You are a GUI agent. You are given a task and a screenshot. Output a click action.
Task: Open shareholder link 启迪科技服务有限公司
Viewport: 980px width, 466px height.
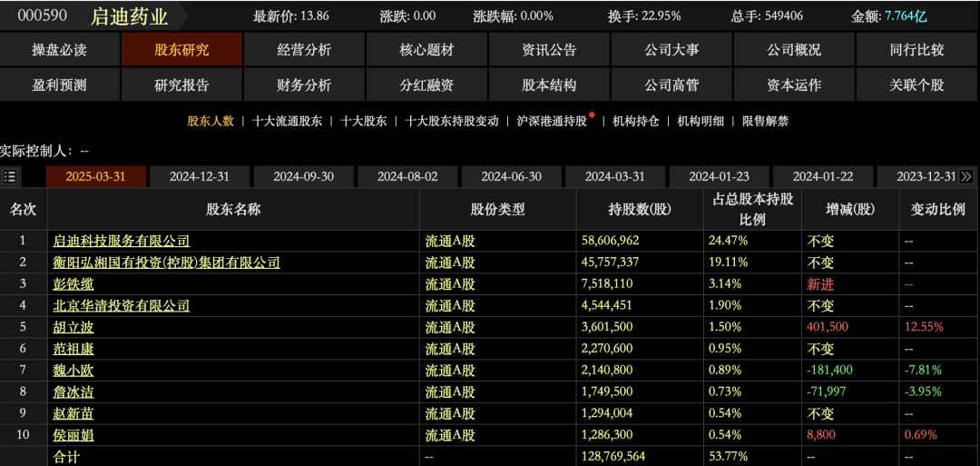(x=122, y=241)
